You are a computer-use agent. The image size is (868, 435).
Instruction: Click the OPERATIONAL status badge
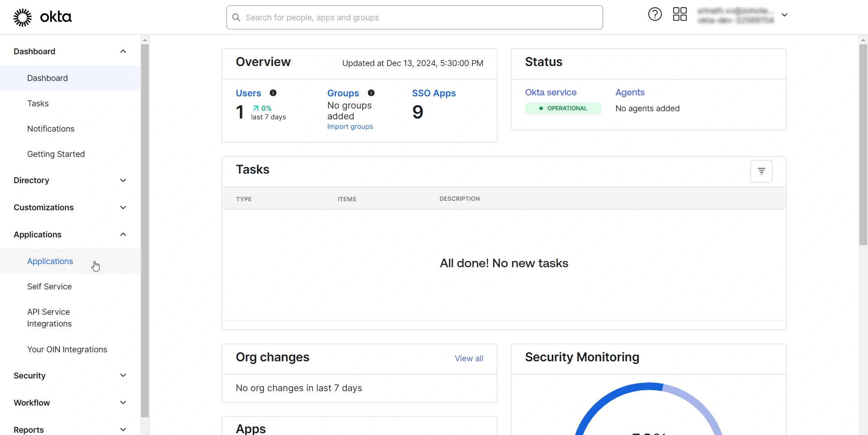click(563, 108)
